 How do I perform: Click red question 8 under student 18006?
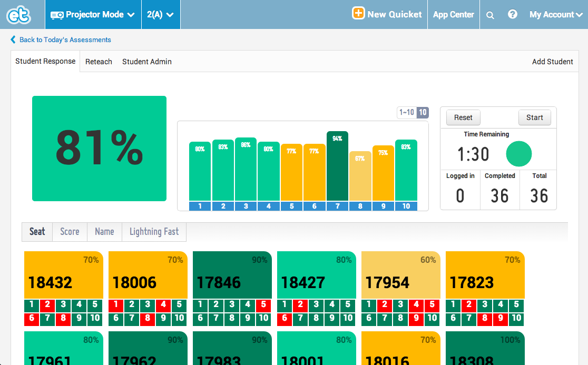tap(148, 319)
